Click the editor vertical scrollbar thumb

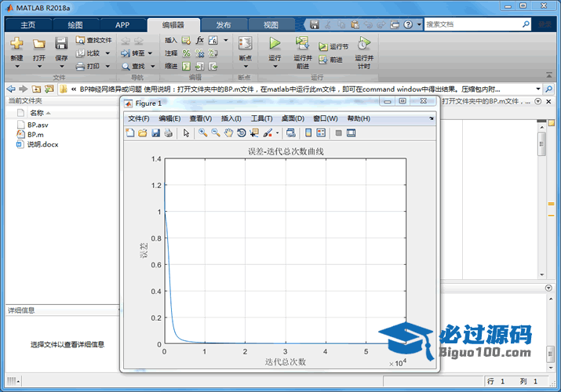(x=541, y=143)
